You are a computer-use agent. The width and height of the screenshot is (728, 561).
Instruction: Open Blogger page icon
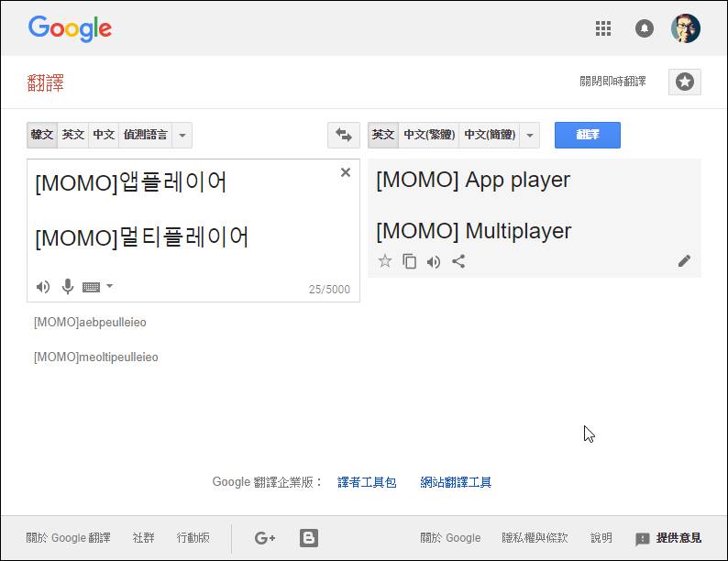pos(309,538)
